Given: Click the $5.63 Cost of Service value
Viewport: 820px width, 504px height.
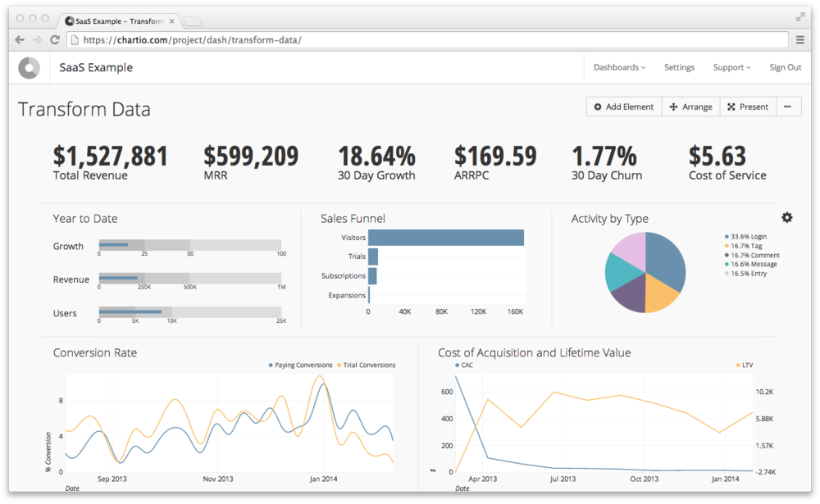Looking at the screenshot, I should point(717,157).
